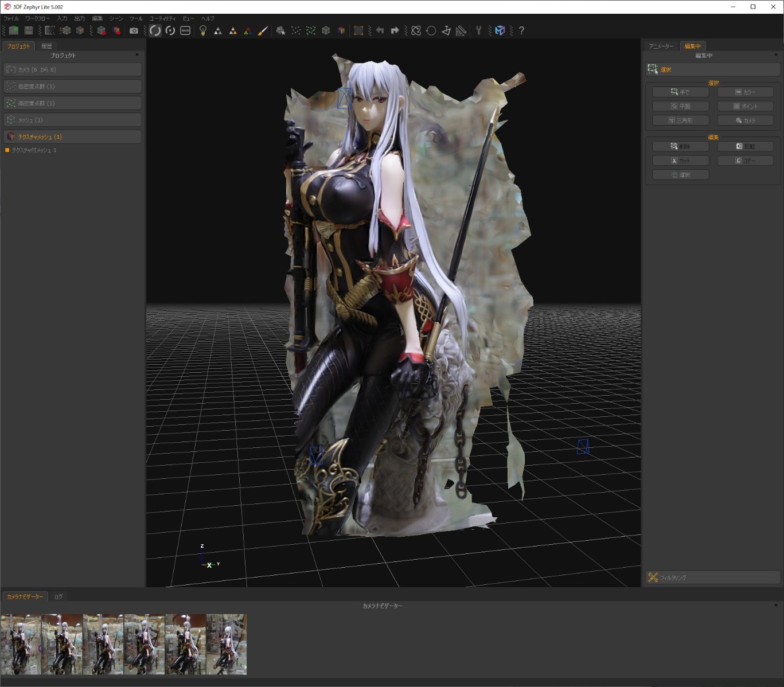Viewport: 784px width, 687px height.
Task: Click the カラー selection button
Action: point(745,92)
